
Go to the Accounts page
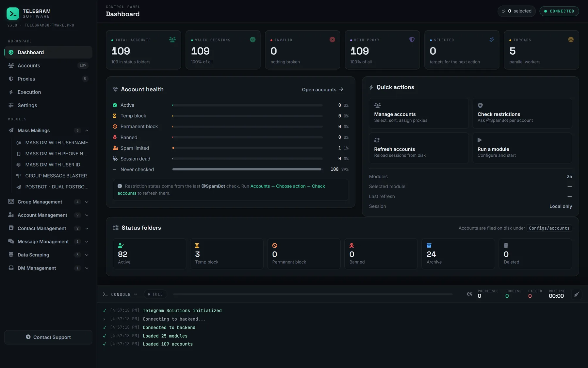click(x=48, y=65)
